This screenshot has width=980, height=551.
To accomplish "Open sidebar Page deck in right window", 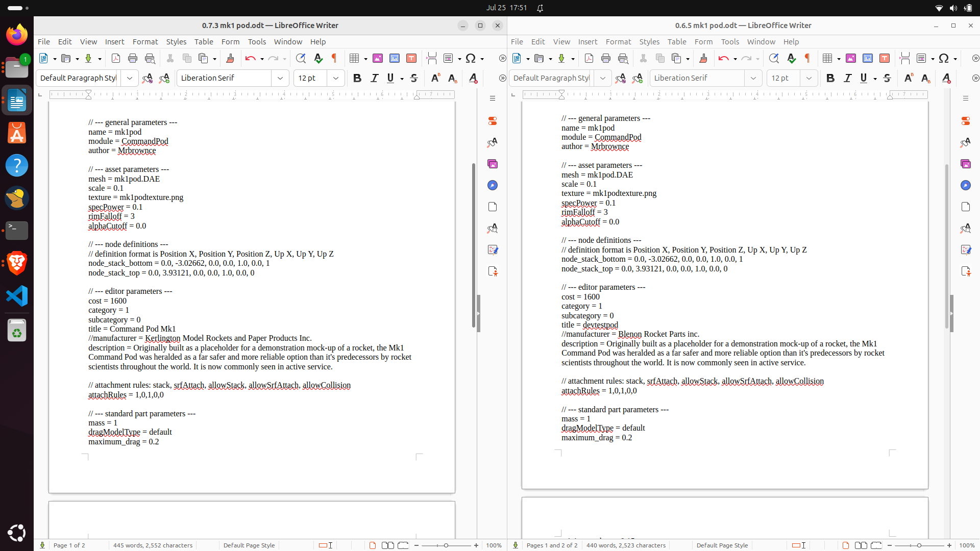I will pos(966,207).
